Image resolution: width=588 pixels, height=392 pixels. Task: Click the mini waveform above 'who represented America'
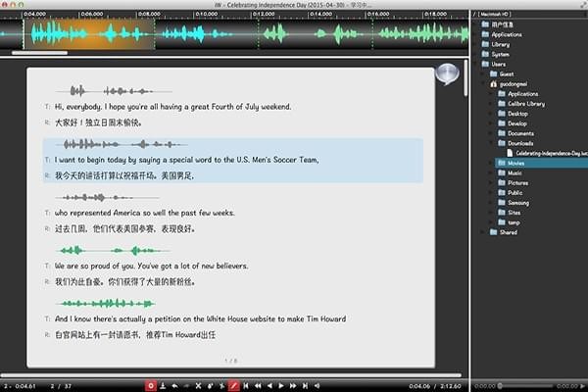click(107, 197)
